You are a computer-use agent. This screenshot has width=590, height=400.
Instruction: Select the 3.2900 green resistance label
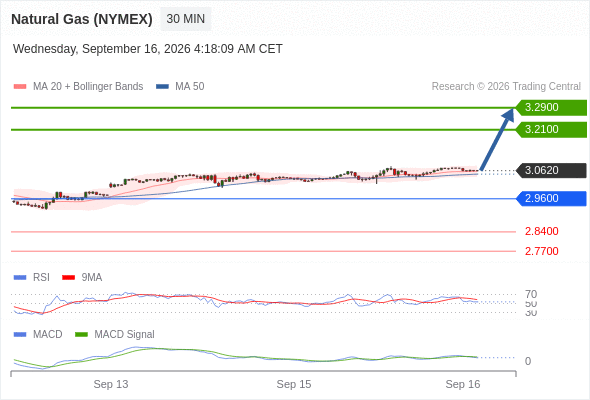(551, 107)
